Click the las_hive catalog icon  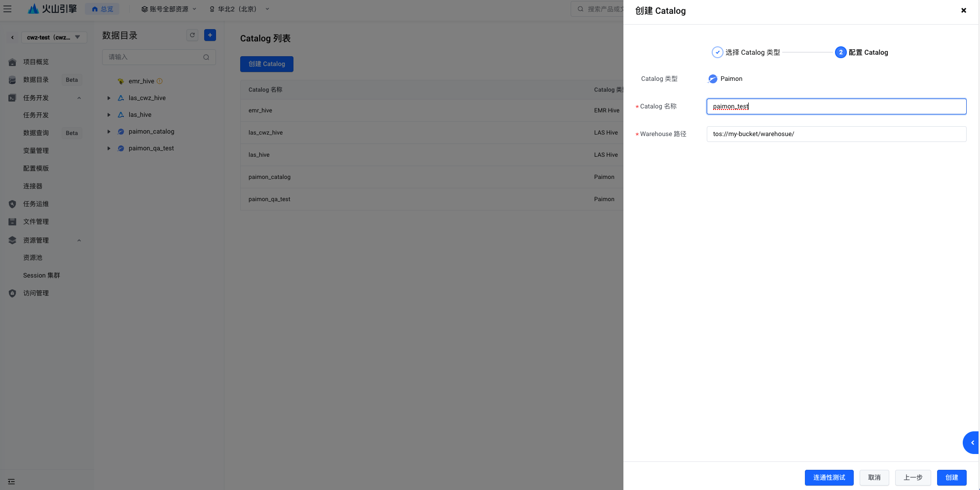pos(121,115)
